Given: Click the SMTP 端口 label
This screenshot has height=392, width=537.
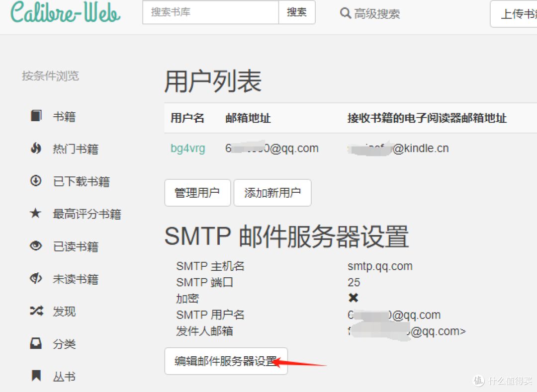Looking at the screenshot, I should point(204,282).
